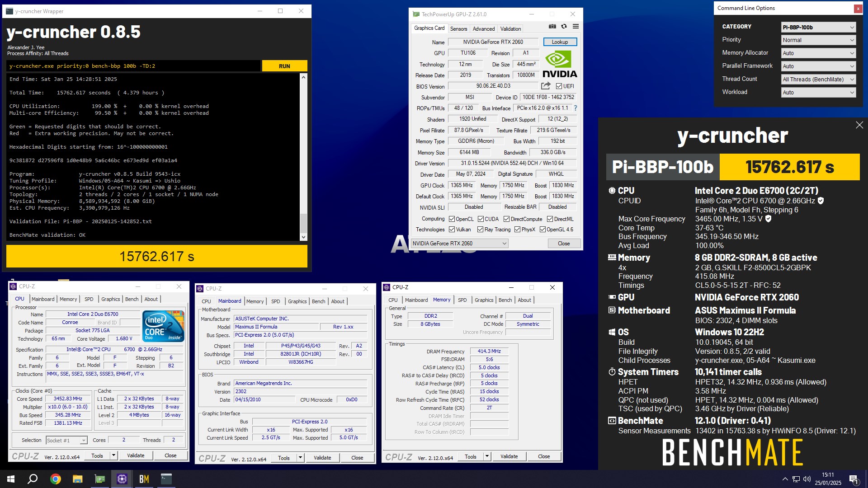
Task: Click System Timers clock icon in BenchMate
Action: [x=612, y=372]
